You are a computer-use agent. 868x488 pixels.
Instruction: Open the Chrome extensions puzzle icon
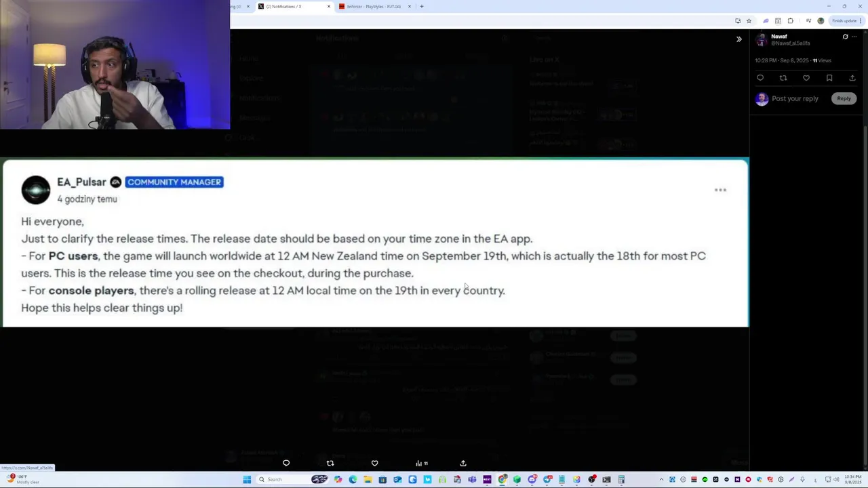coord(790,21)
